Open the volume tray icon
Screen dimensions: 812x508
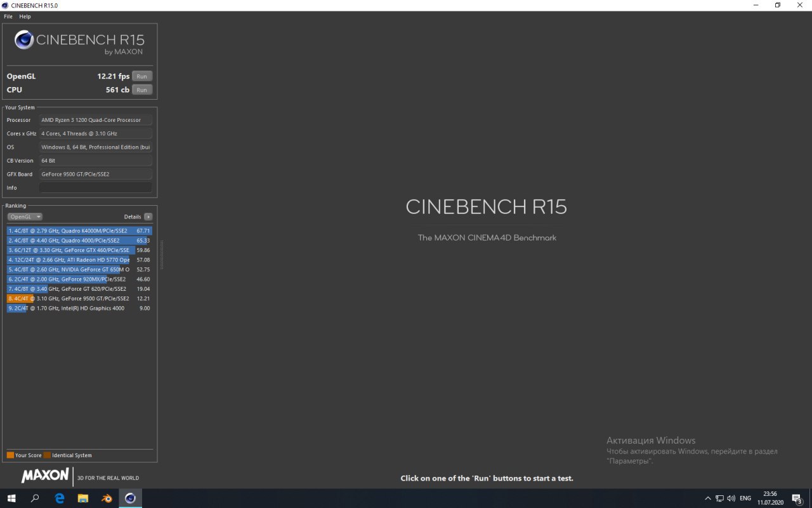click(x=731, y=498)
